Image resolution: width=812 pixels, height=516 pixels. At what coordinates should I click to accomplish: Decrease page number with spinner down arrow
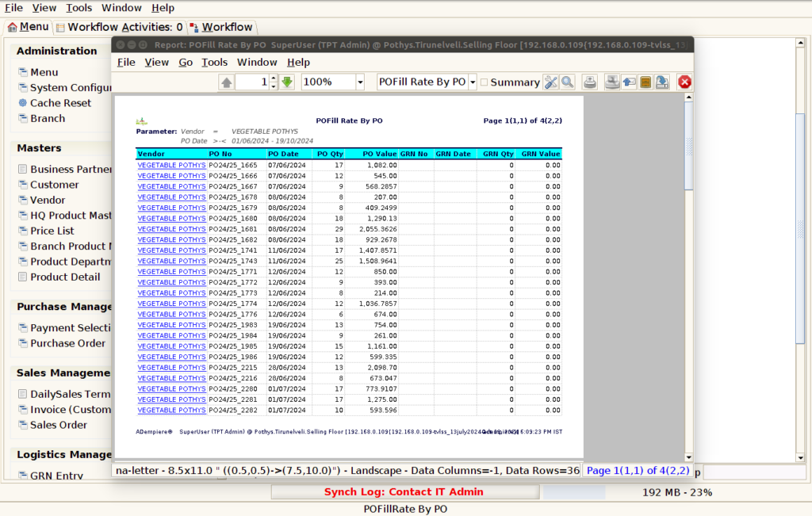(x=274, y=86)
